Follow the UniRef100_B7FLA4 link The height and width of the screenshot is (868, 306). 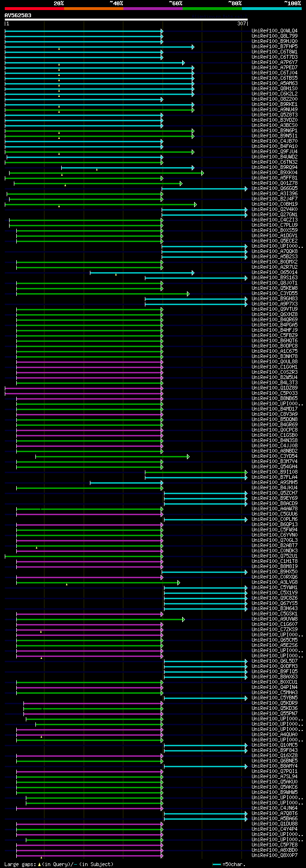274,477
